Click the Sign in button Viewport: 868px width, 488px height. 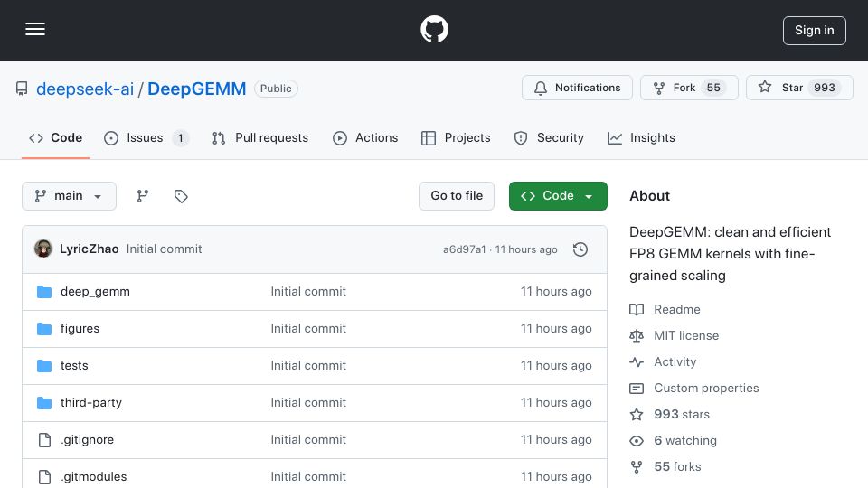[815, 31]
